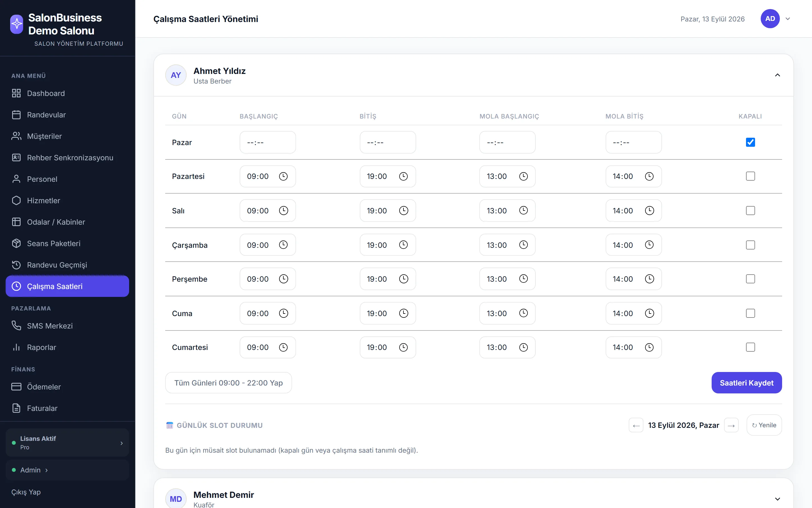Viewport: 812px width, 508px height.
Task: Mark Salı as closed
Action: [750, 211]
